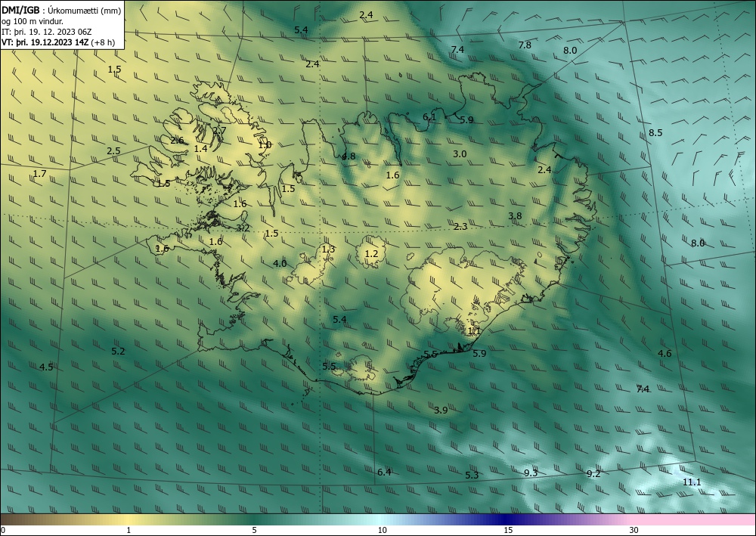
Task: Select the 4.0 value label
Action: [280, 263]
